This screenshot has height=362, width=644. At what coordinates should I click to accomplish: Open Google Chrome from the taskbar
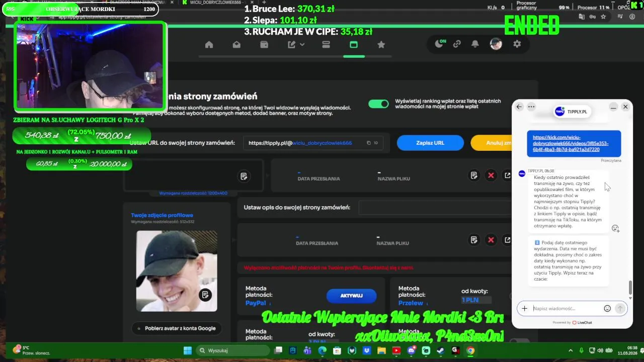[470, 350]
